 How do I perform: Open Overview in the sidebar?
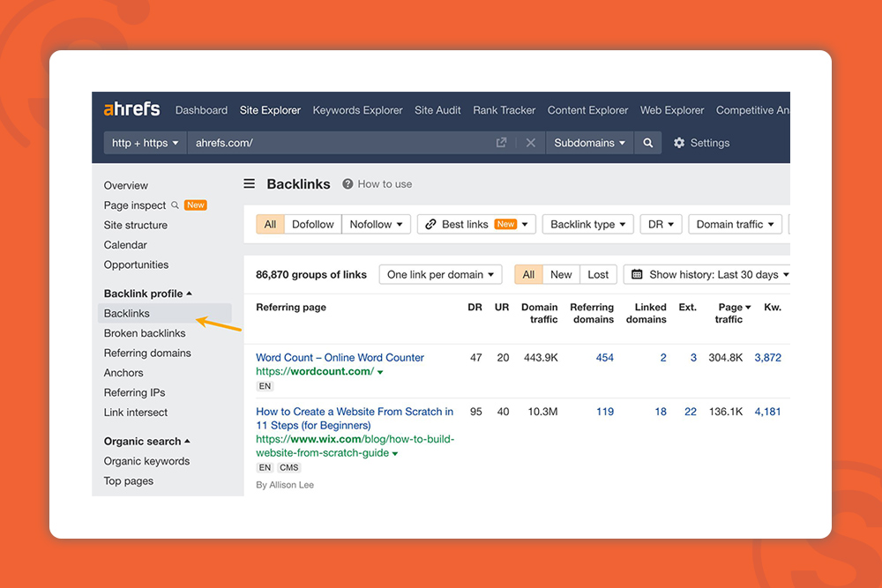(125, 185)
